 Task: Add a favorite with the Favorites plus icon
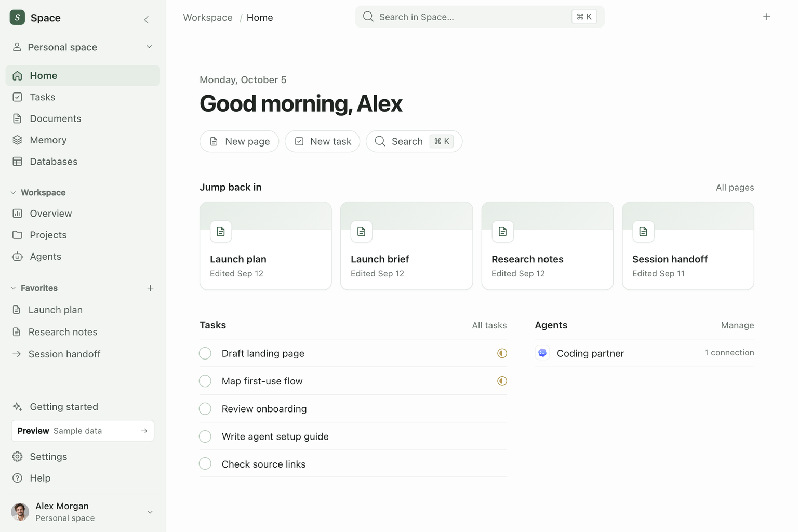pyautogui.click(x=150, y=288)
